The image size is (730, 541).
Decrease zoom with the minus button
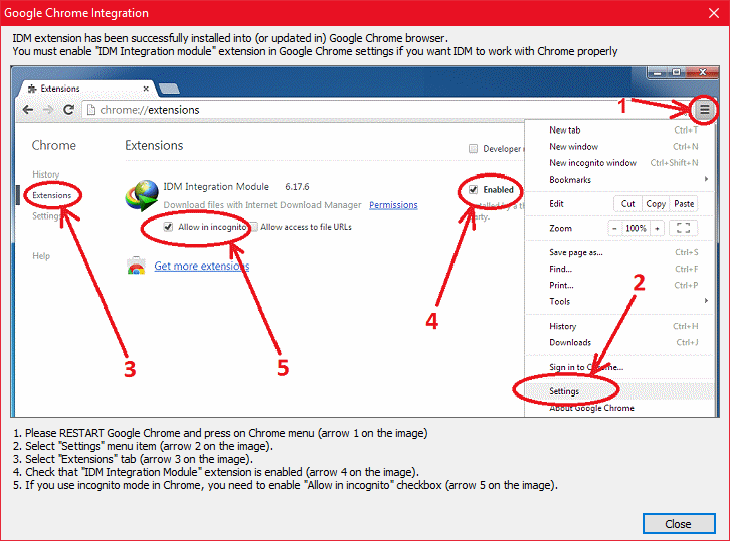point(614,228)
